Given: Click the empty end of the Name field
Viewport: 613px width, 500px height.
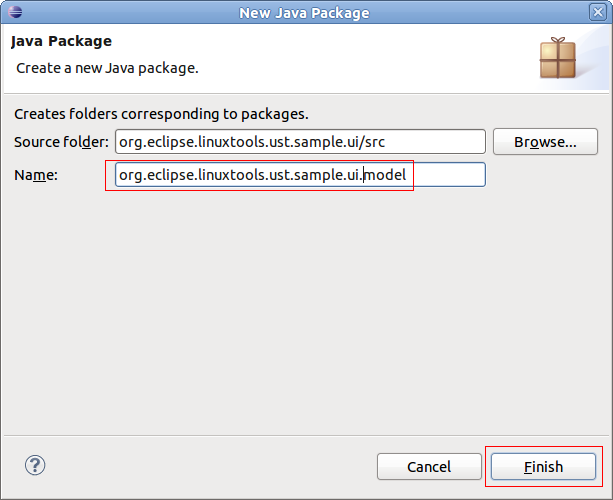Looking at the screenshot, I should [450, 175].
